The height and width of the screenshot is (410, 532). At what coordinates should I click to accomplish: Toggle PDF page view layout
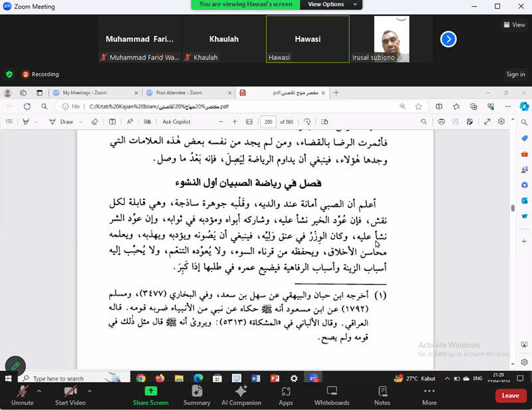point(325,122)
